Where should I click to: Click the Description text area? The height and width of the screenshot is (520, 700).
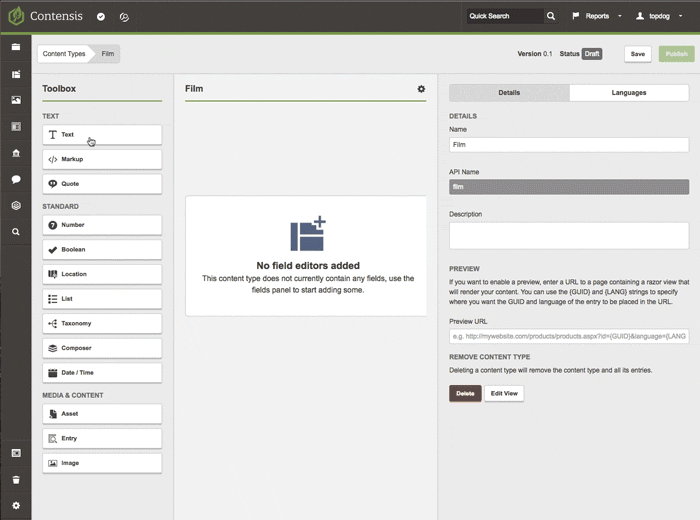coord(569,235)
